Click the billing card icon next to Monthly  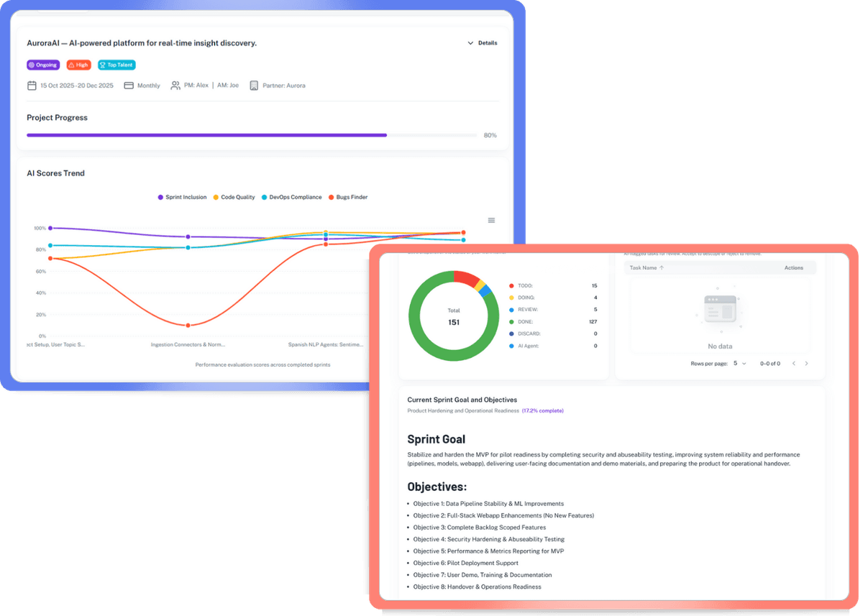coord(129,86)
